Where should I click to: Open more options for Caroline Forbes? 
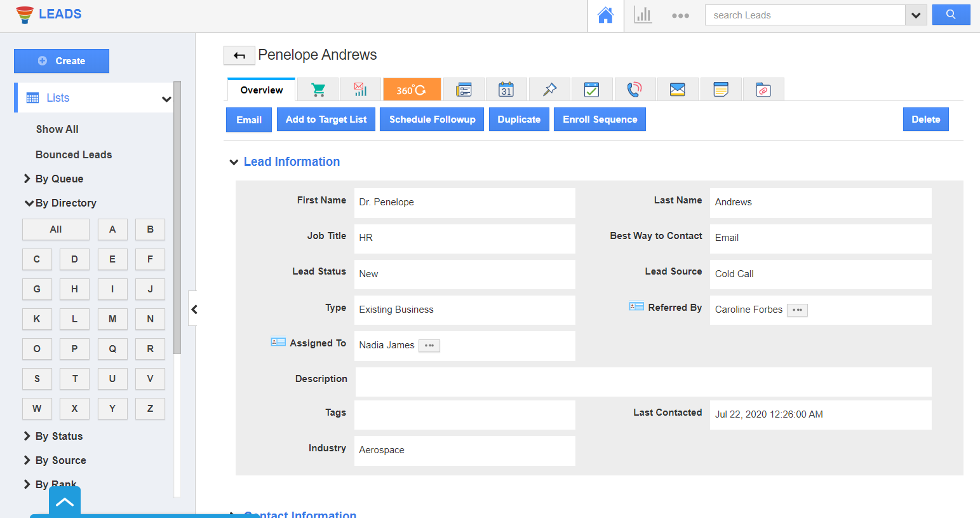coord(797,310)
